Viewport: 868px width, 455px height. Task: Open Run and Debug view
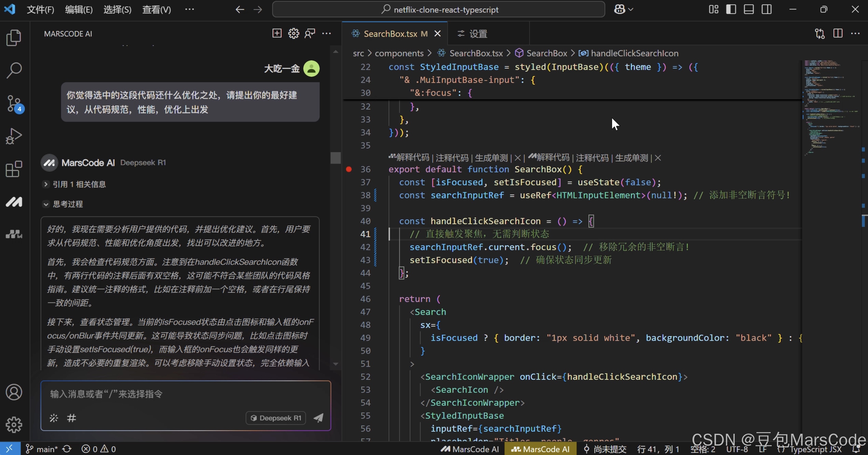click(x=14, y=136)
